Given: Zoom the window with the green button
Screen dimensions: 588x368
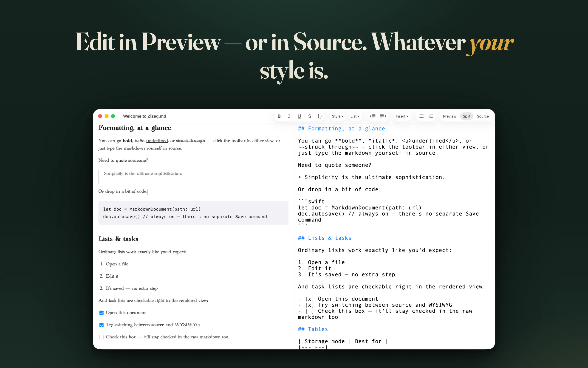Looking at the screenshot, I should (113, 116).
